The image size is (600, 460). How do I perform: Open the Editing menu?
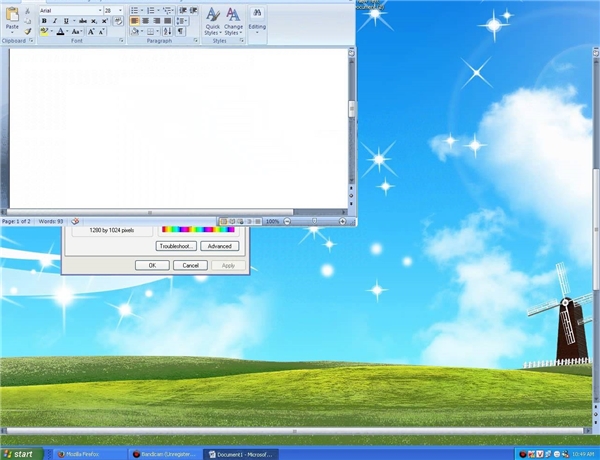click(x=257, y=21)
